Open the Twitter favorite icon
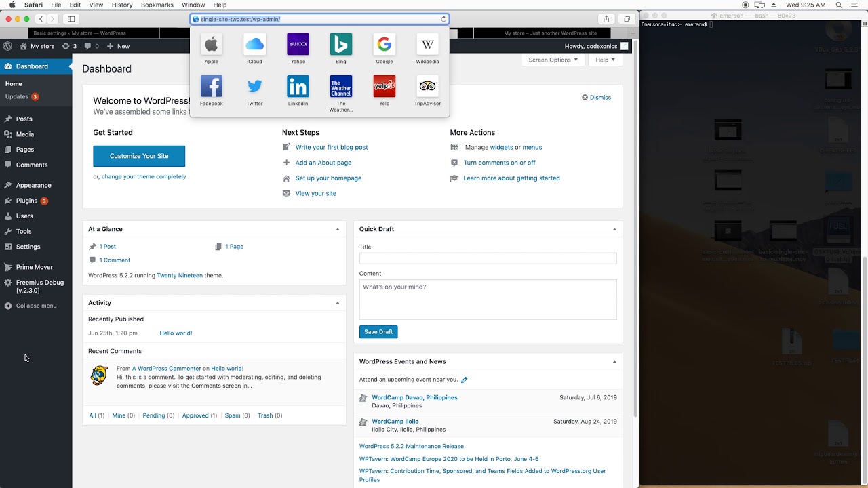The width and height of the screenshot is (868, 488). [x=254, y=86]
